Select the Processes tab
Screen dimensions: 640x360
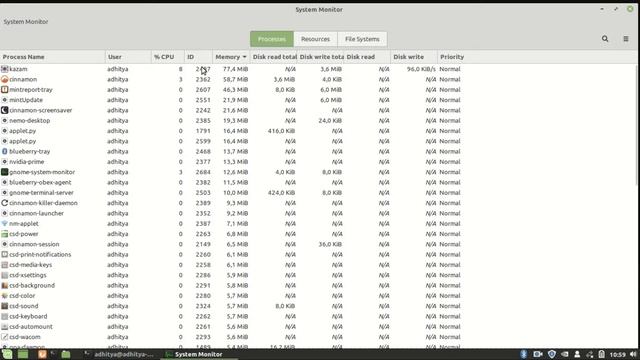(272, 39)
